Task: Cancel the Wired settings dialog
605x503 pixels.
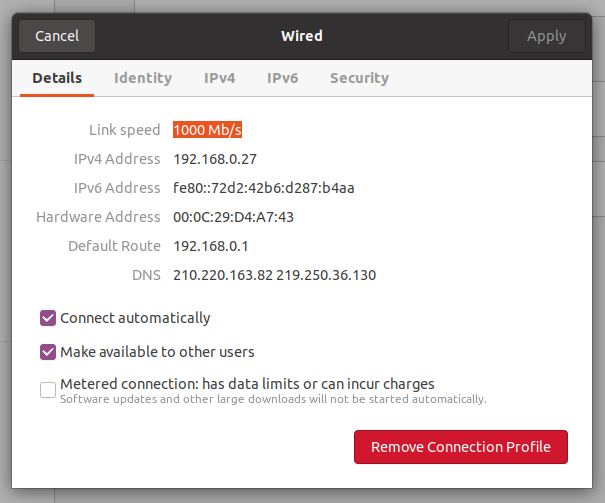Action: click(x=57, y=36)
